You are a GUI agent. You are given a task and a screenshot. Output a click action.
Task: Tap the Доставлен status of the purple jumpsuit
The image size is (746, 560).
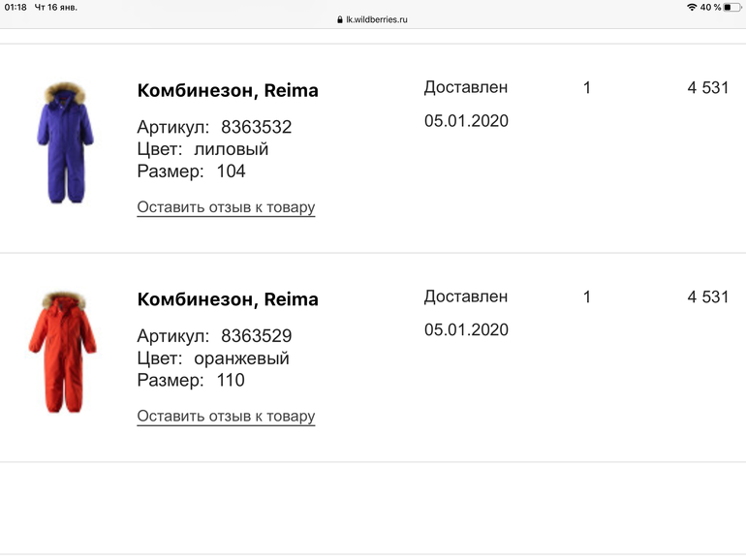click(x=466, y=87)
